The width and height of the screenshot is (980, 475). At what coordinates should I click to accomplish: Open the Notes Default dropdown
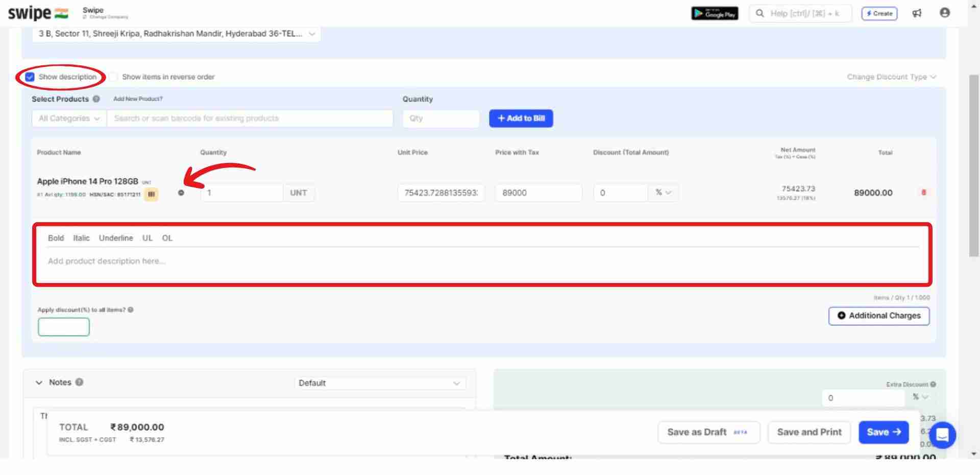point(380,383)
